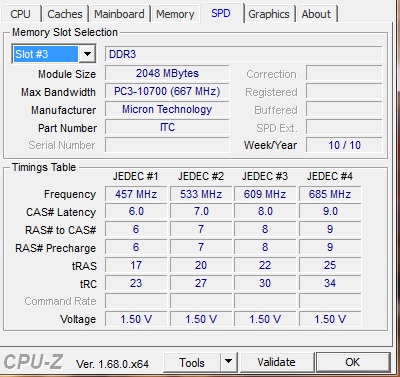Click the tRAS value 25
Screen dimensions: 400x377
pos(330,265)
